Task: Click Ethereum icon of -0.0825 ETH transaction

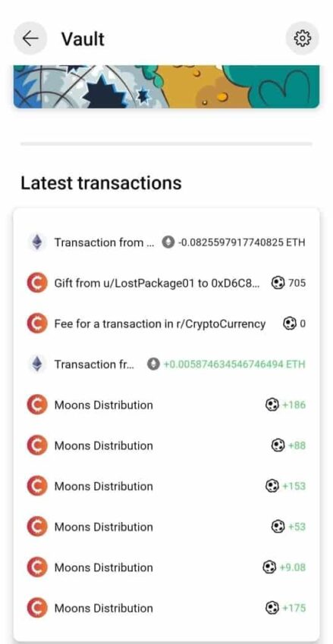Action: [x=37, y=242]
